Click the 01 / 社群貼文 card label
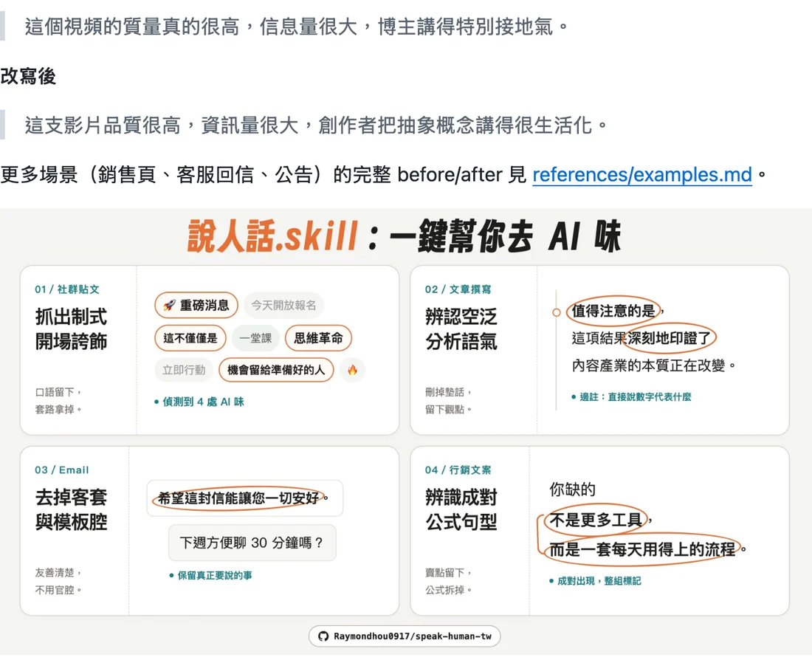This screenshot has height=660, width=812. click(x=66, y=289)
